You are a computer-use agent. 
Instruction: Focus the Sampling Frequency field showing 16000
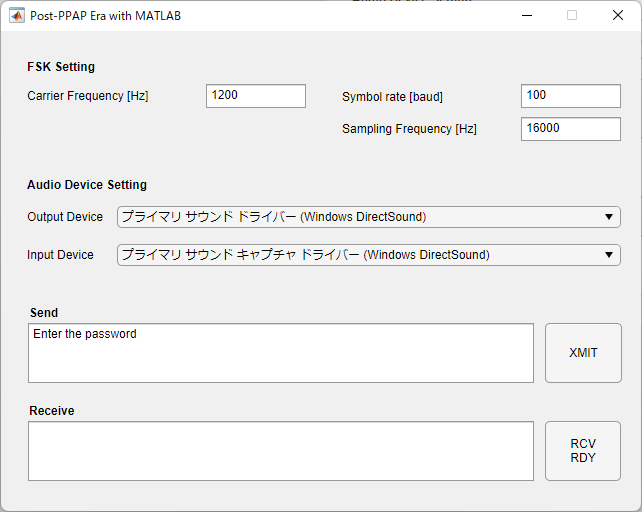coord(571,129)
